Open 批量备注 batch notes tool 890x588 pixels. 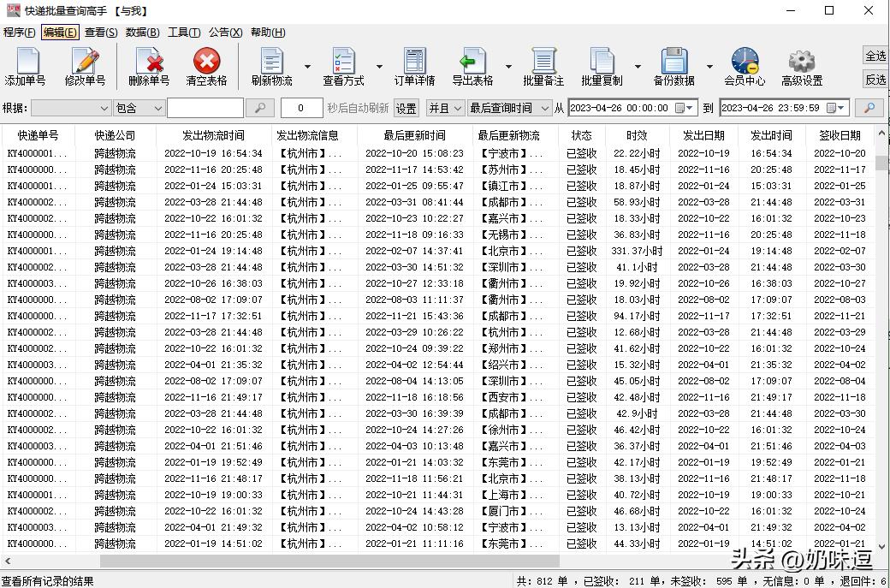[543, 67]
